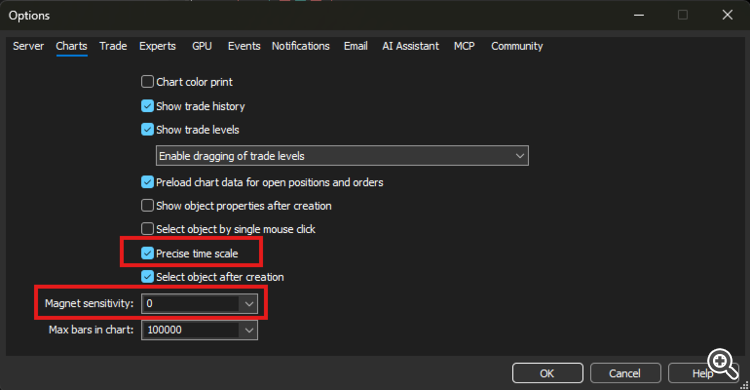This screenshot has height=390, width=750.
Task: Enable the Chart color print checkbox
Action: coord(147,82)
